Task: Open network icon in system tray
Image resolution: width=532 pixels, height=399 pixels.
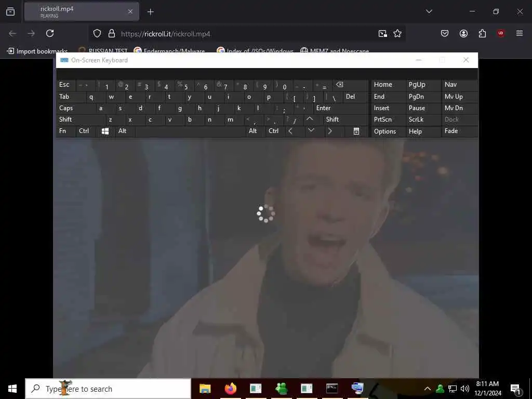Action: tap(453, 389)
